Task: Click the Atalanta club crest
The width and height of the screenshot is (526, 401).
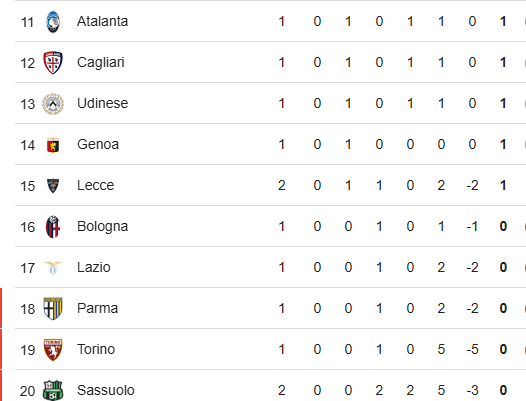Action: tap(53, 22)
